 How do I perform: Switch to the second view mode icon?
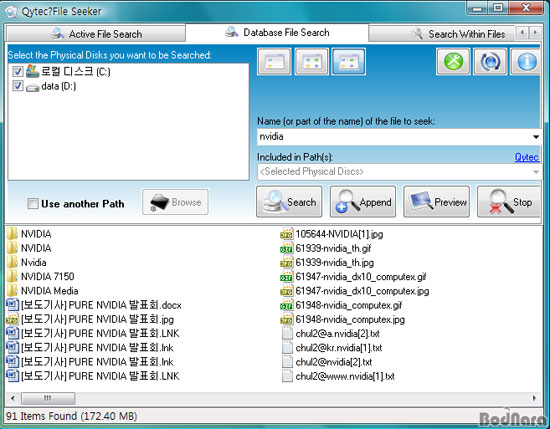[311, 62]
